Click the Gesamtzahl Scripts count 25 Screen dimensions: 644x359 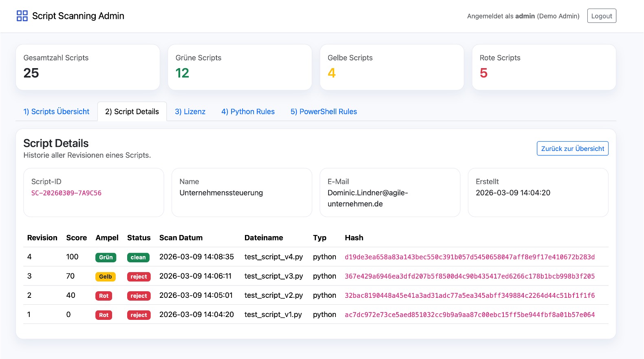tap(31, 73)
